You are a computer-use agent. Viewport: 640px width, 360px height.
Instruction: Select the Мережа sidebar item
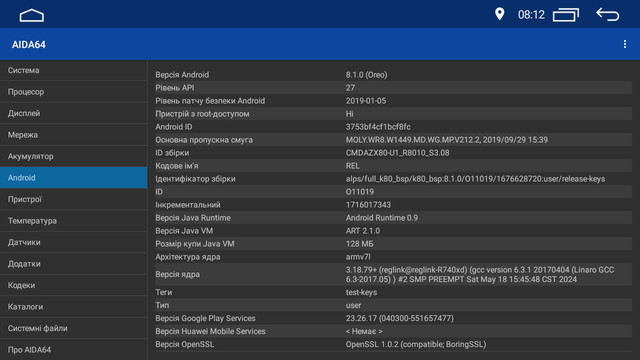[73, 135]
